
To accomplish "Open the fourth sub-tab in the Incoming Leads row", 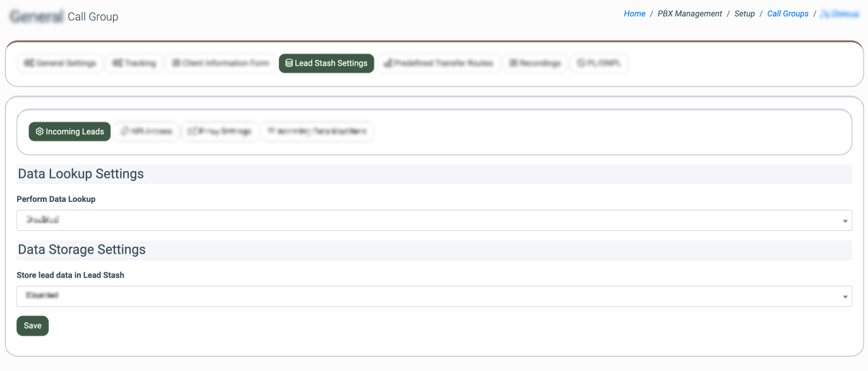I will click(x=317, y=131).
